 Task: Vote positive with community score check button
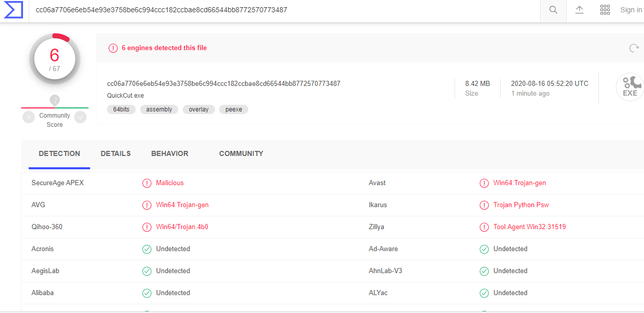tap(80, 117)
